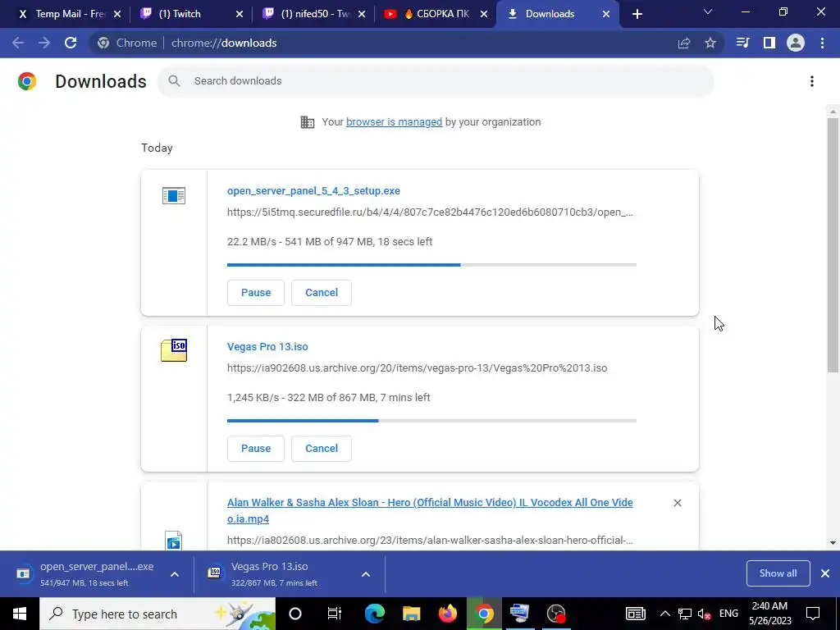Screen dimensions: 840x630
Task: Go back using the browser's back arrow
Action: pos(18,43)
